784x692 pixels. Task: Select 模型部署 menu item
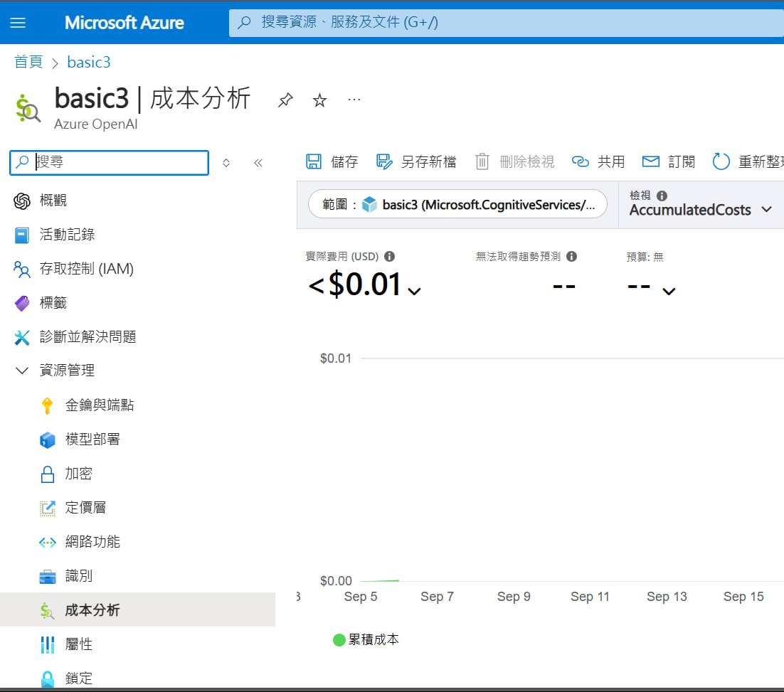92,440
